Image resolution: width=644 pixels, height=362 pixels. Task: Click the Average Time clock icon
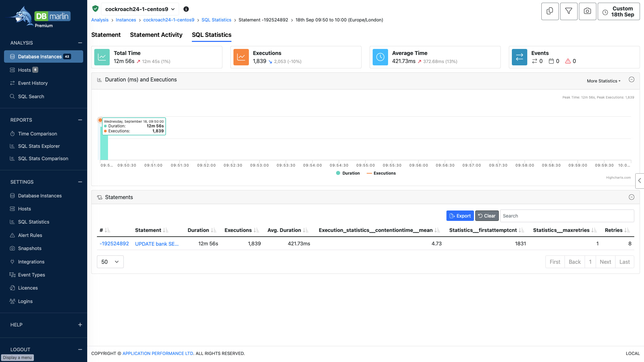380,57
